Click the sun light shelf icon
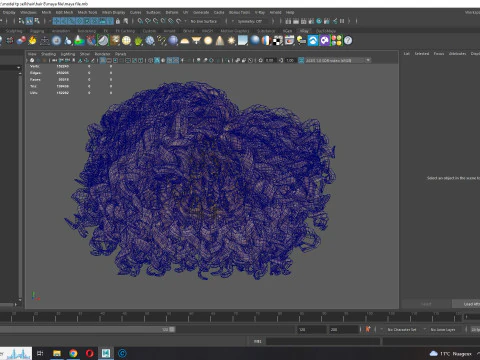 [231, 41]
